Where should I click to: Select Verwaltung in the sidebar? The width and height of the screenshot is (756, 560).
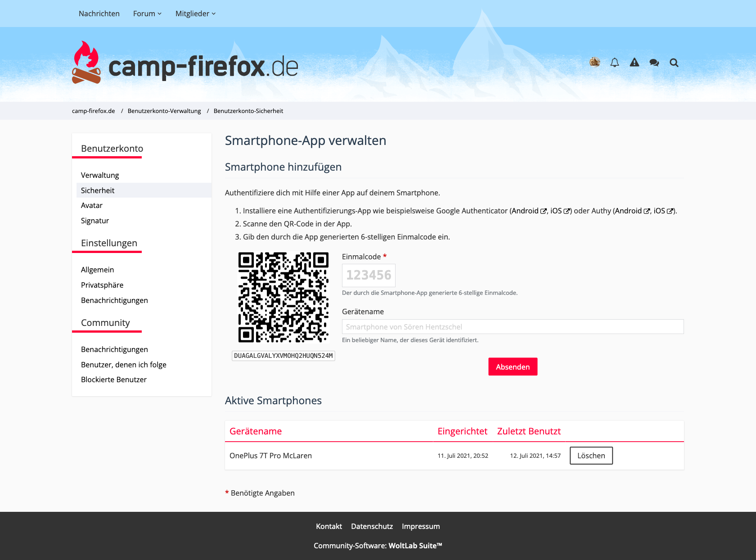click(x=100, y=175)
